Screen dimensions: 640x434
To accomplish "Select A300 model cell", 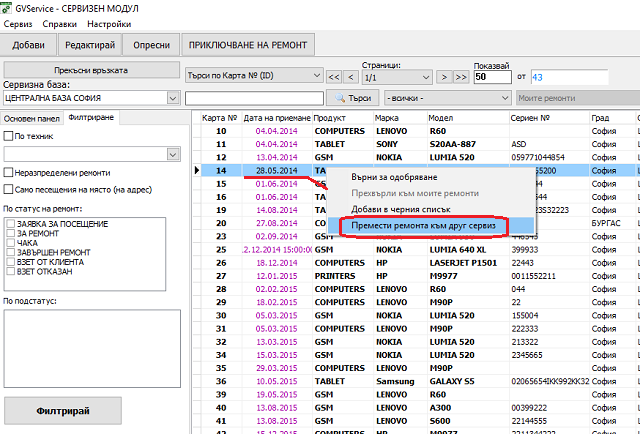I will pyautogui.click(x=468, y=407).
